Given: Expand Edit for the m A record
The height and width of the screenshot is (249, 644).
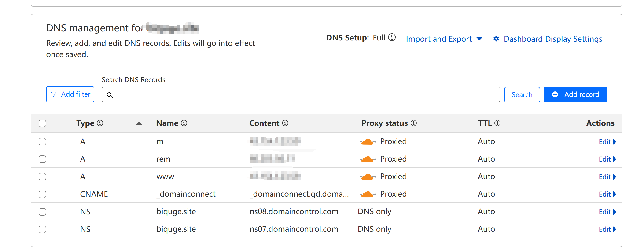Looking at the screenshot, I should (x=607, y=142).
